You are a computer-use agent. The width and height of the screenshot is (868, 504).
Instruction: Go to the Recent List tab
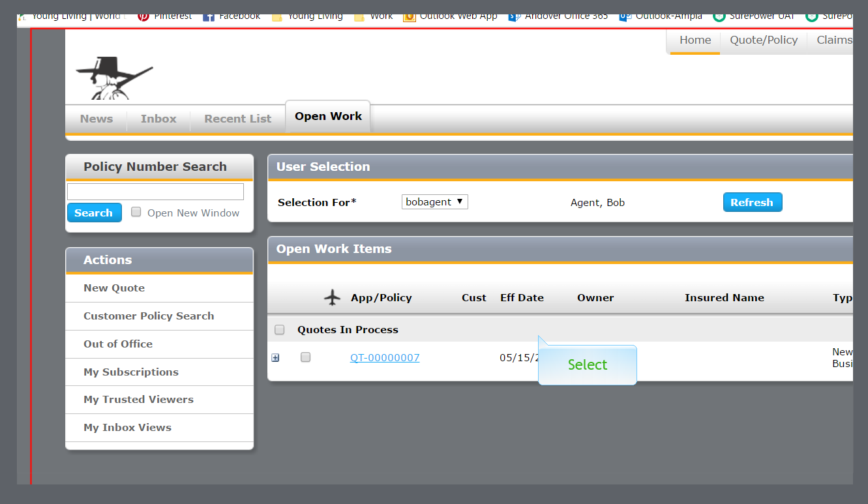click(237, 119)
